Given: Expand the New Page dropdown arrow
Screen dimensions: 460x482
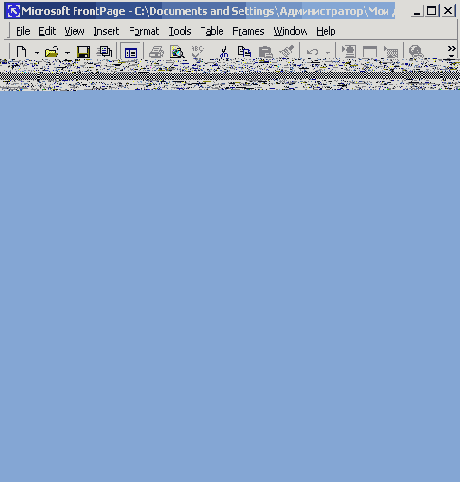Looking at the screenshot, I should coord(37,53).
